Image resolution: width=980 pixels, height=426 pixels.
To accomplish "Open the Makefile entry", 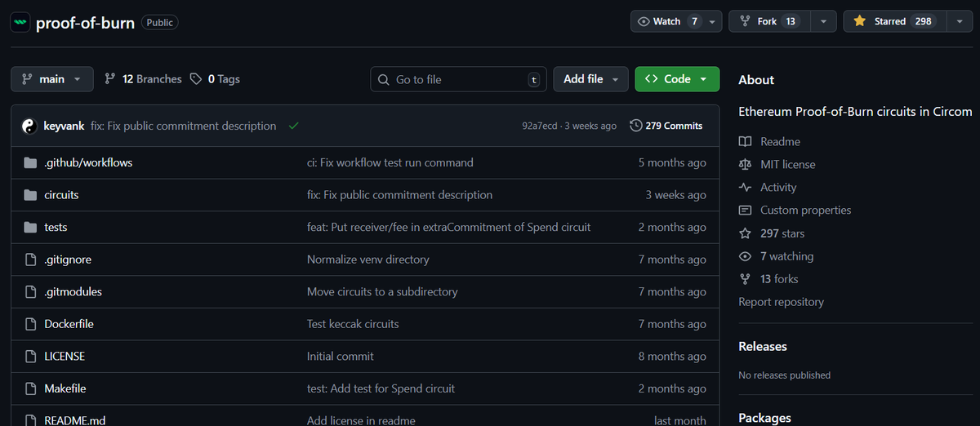I will coord(65,388).
